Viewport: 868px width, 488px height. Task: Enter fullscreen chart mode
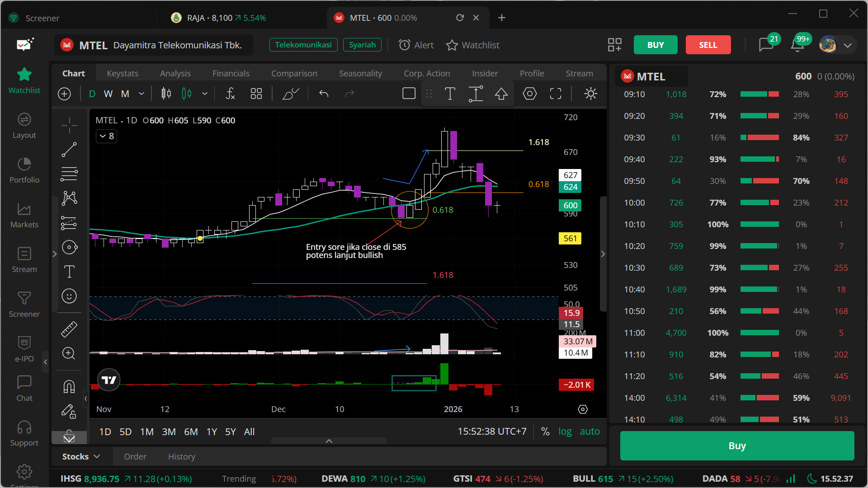(556, 94)
